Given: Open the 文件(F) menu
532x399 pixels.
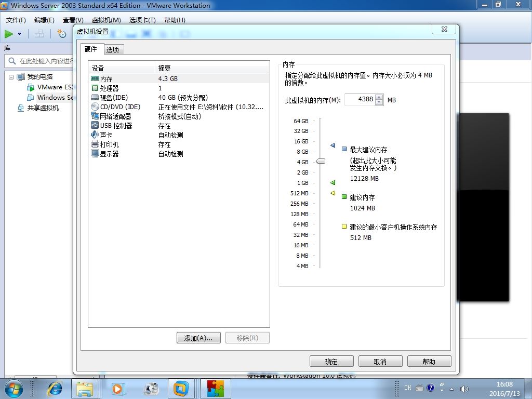Looking at the screenshot, I should (x=16, y=20).
